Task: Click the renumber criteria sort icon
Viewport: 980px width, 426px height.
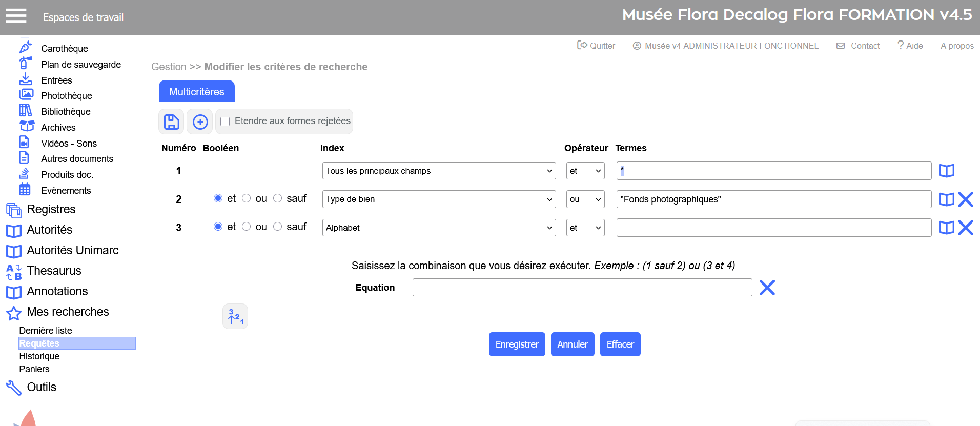Action: pos(235,316)
